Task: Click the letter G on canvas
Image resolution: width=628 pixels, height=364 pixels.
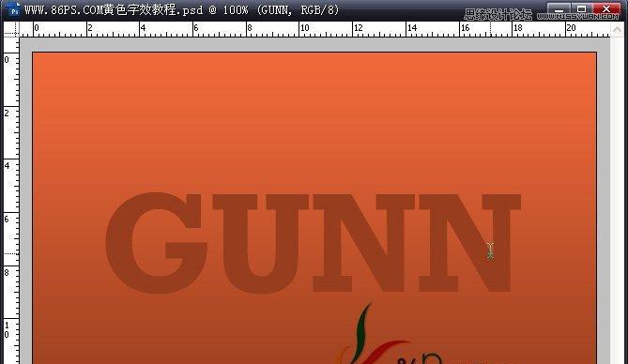Action: click(x=156, y=243)
